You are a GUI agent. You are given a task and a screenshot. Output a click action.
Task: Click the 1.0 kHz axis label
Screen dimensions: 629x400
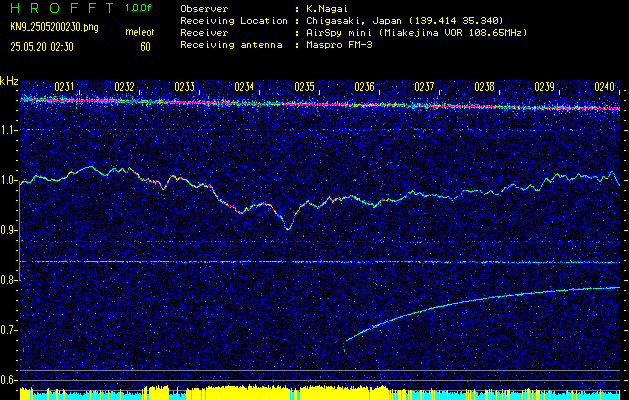pyautogui.click(x=8, y=180)
